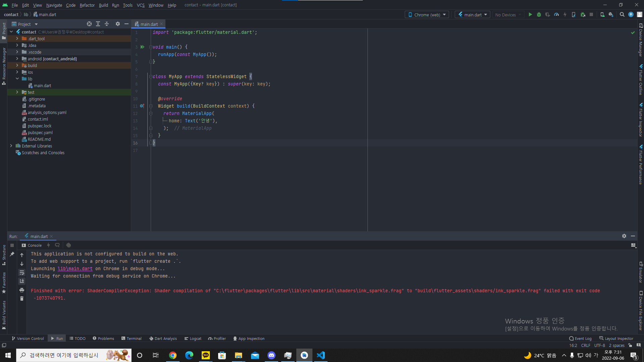Click the green Run main.dart button
This screenshot has width=644, height=362.
pyautogui.click(x=530, y=15)
